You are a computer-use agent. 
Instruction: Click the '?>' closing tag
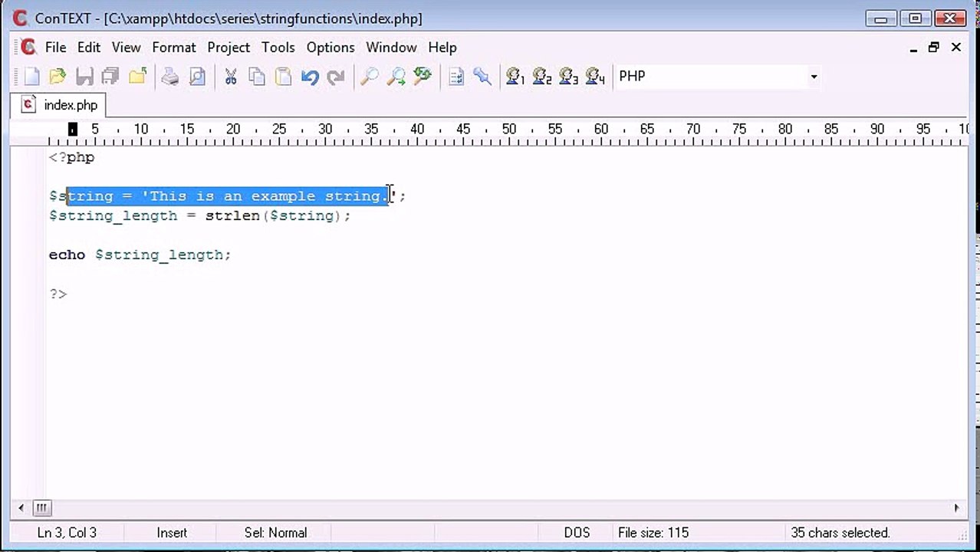tap(58, 294)
